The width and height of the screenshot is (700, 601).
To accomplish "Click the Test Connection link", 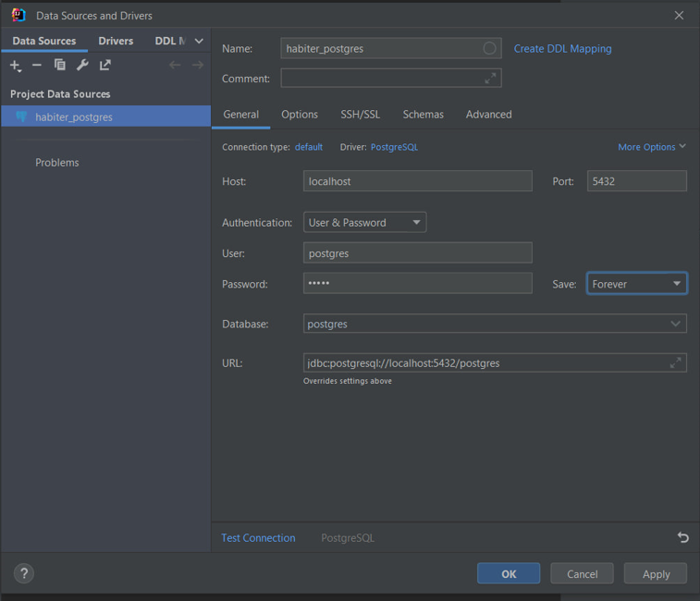I will (x=258, y=537).
